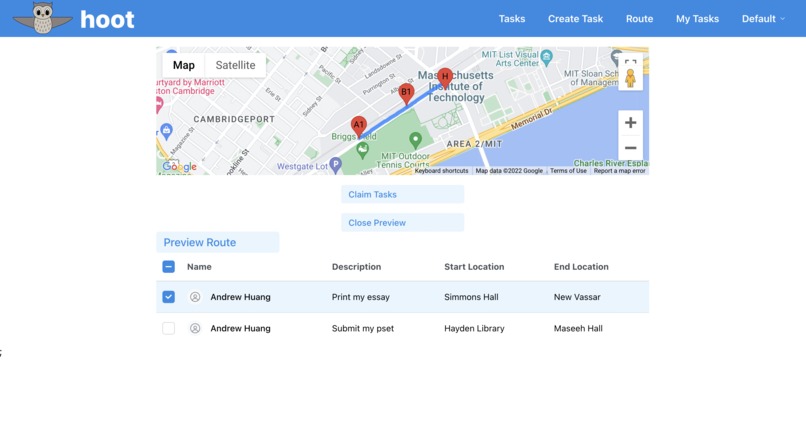Click the Simmons Hall start location

(471, 297)
